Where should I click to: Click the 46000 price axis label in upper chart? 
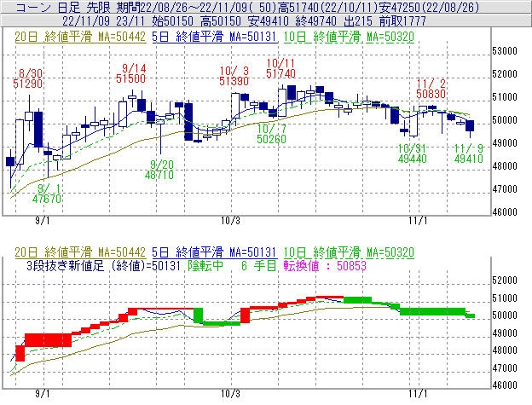pyautogui.click(x=505, y=212)
